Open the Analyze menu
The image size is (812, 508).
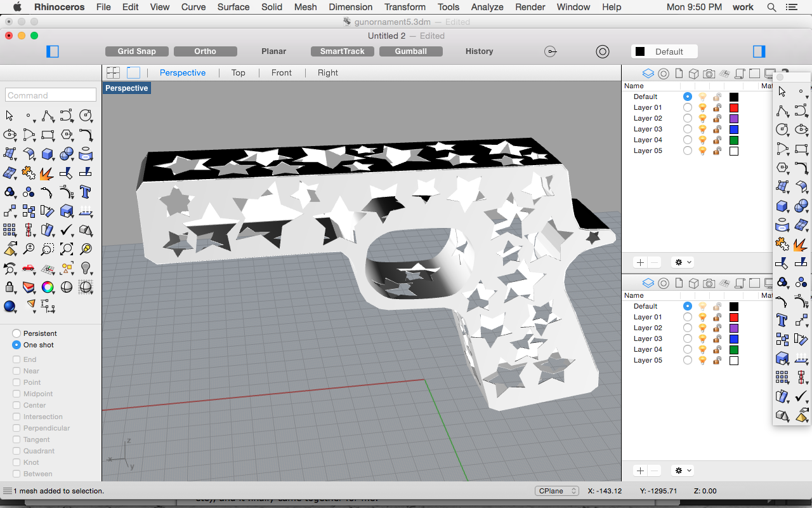pos(487,7)
